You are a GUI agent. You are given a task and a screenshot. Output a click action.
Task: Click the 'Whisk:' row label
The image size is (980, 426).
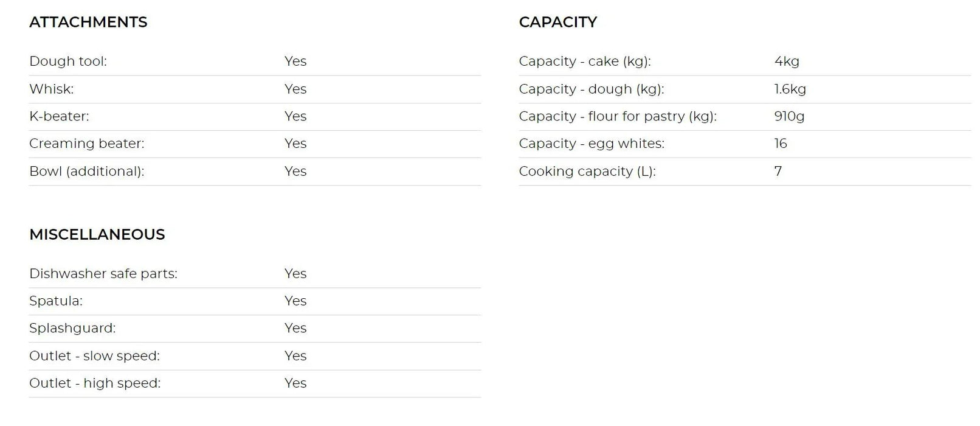(51, 89)
